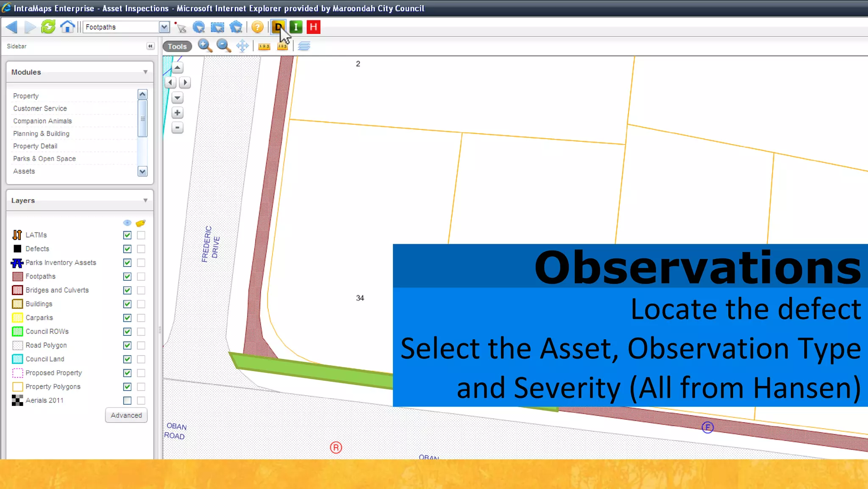Open the Parks & Open Space module
Viewport: 868px width, 489px height.
pos(45,159)
